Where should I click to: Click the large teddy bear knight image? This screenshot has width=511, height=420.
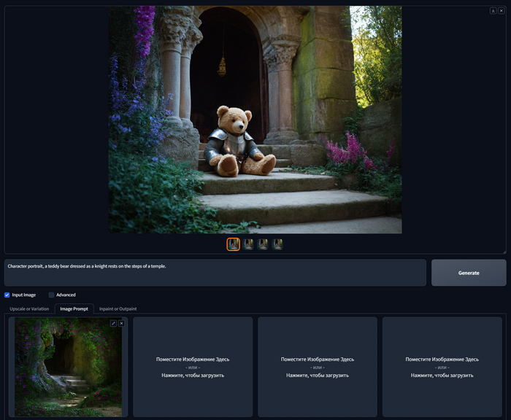click(255, 120)
